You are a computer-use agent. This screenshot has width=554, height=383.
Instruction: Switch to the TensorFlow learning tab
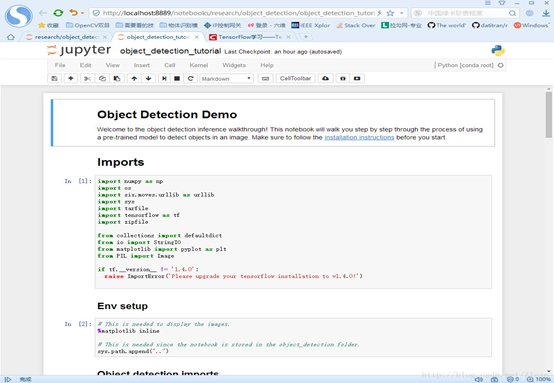249,37
